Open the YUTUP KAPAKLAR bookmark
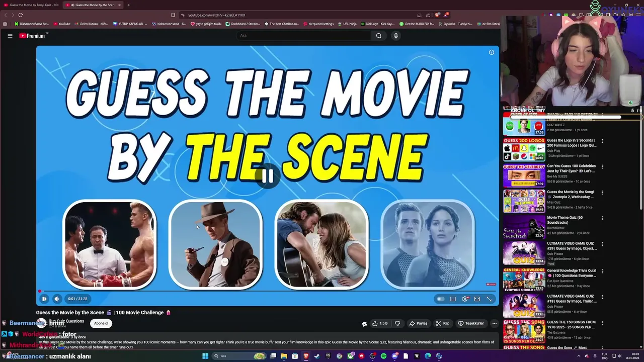 coord(130,24)
